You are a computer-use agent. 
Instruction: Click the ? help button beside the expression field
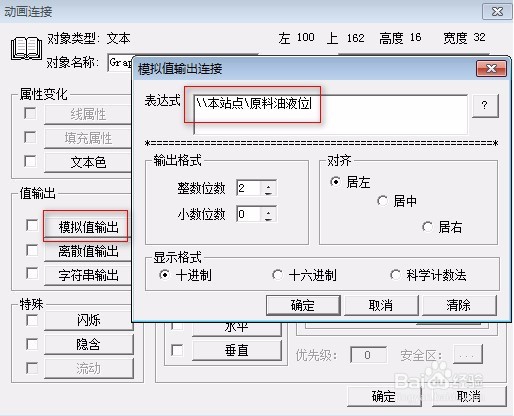(485, 106)
